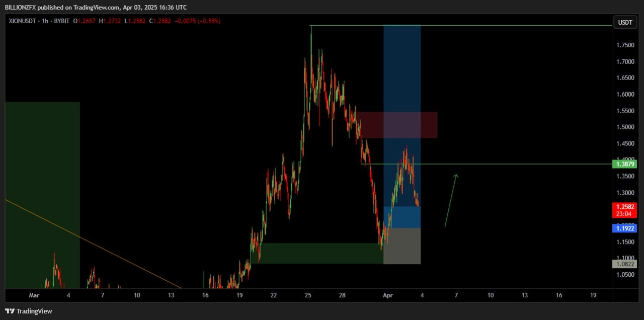Click the low value L1.2582
Screen dimensions: 644x320
[135, 21]
